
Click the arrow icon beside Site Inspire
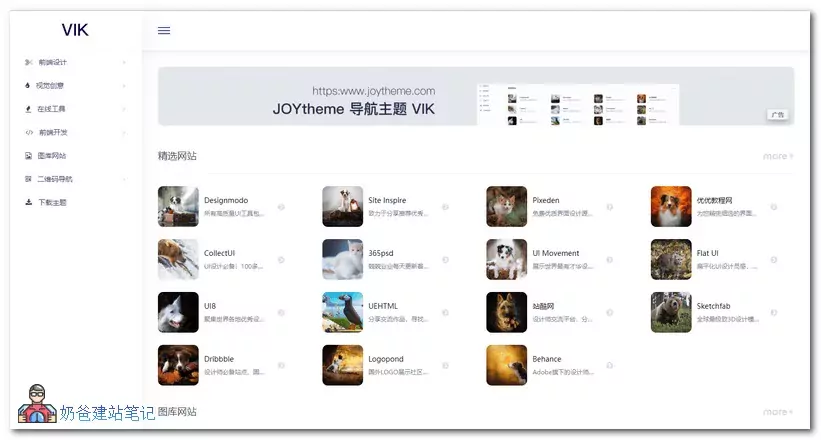point(446,207)
